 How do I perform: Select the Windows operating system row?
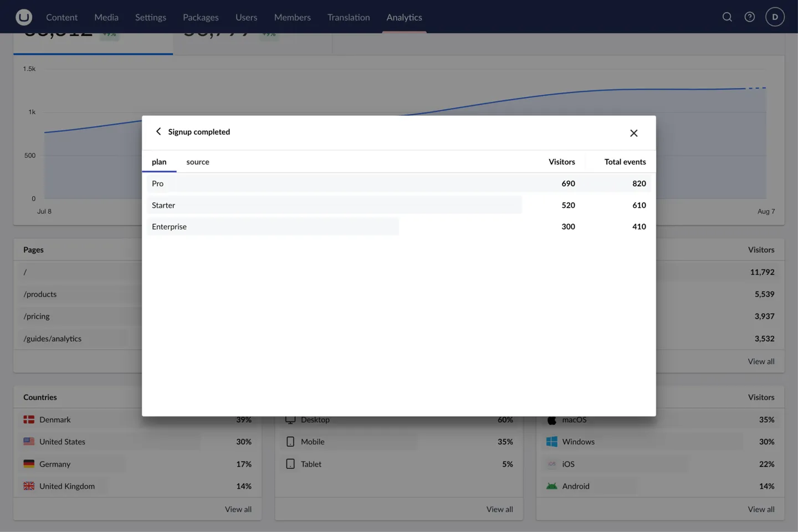pos(660,442)
